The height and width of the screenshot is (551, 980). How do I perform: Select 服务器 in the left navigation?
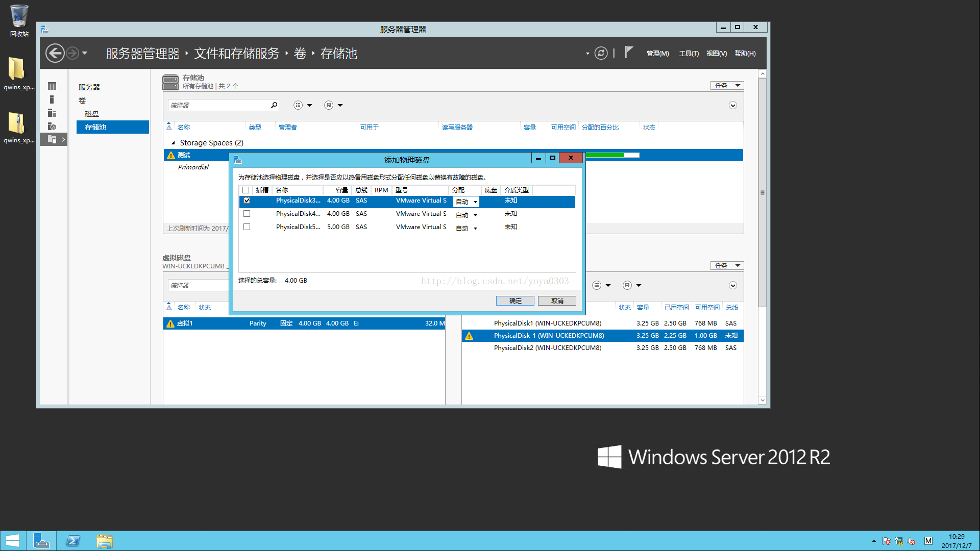(89, 87)
